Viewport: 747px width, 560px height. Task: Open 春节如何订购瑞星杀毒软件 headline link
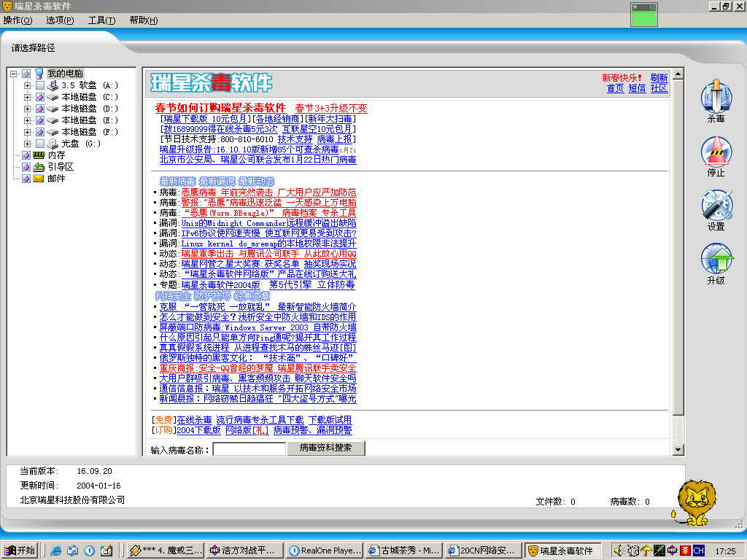pos(220,108)
